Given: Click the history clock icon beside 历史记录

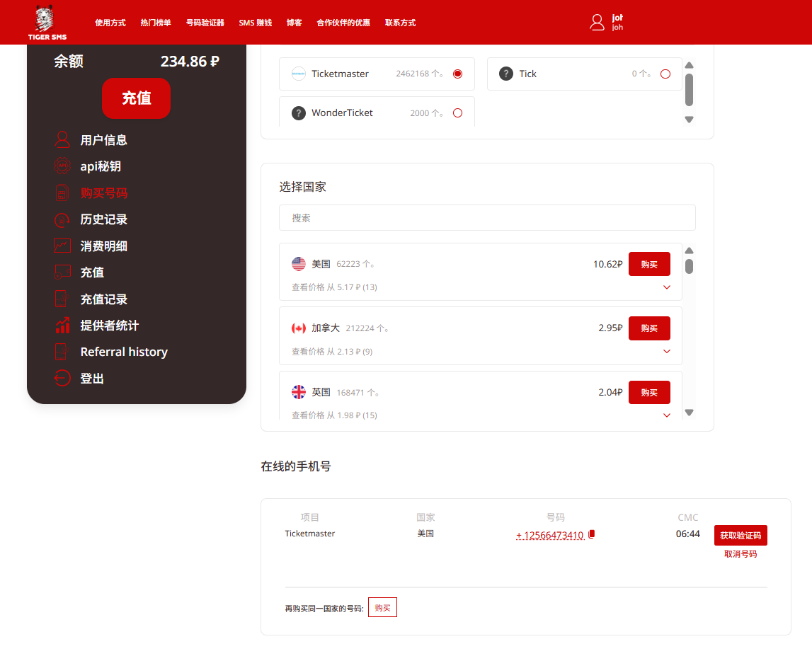Looking at the screenshot, I should tap(62, 219).
